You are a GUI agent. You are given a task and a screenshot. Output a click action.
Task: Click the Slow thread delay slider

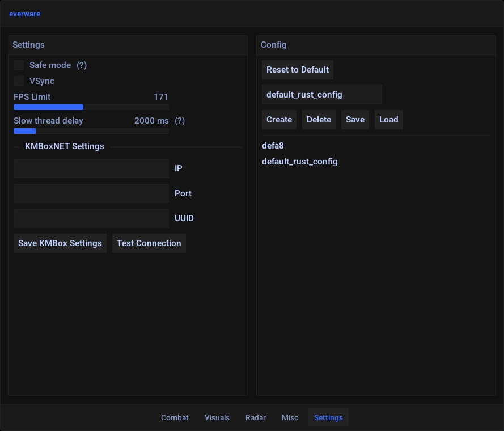pos(91,131)
